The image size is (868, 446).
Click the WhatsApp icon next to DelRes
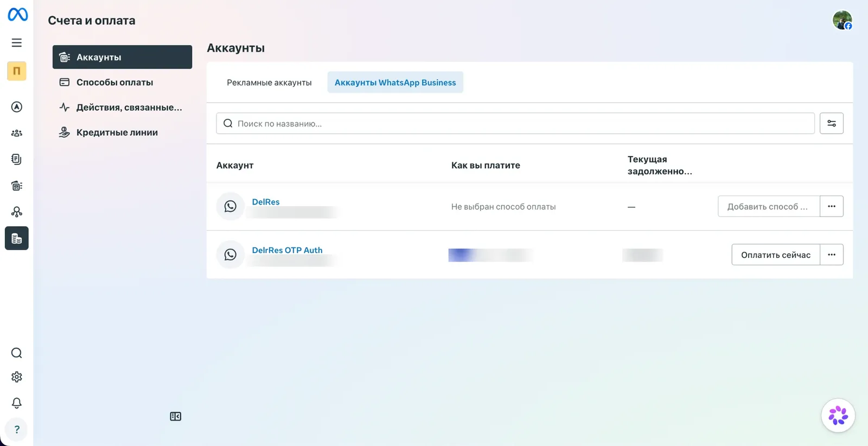(231, 206)
